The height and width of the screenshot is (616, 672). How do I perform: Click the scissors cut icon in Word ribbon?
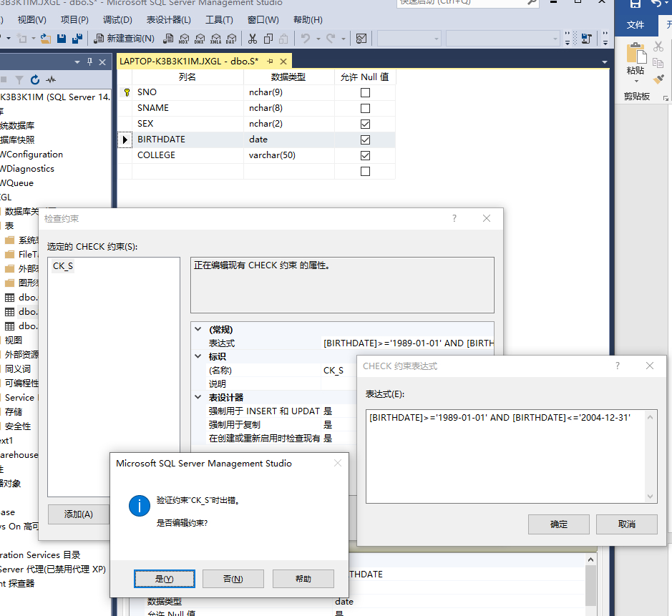click(x=658, y=46)
